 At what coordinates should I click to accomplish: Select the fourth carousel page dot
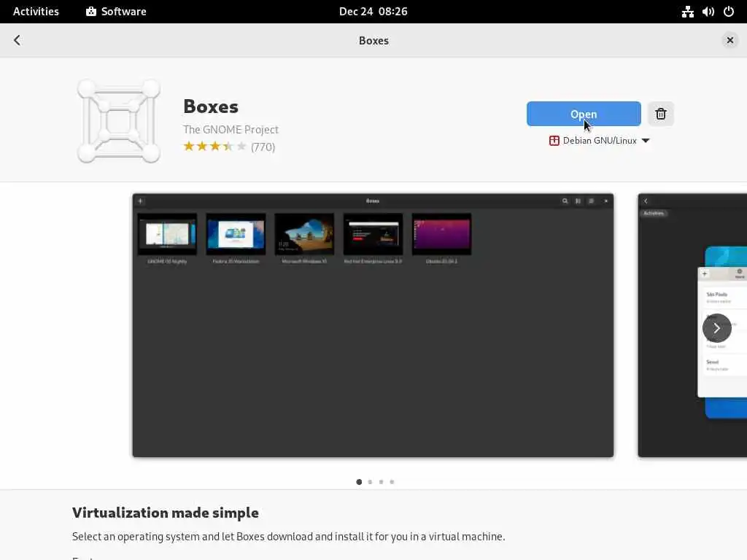tap(392, 482)
